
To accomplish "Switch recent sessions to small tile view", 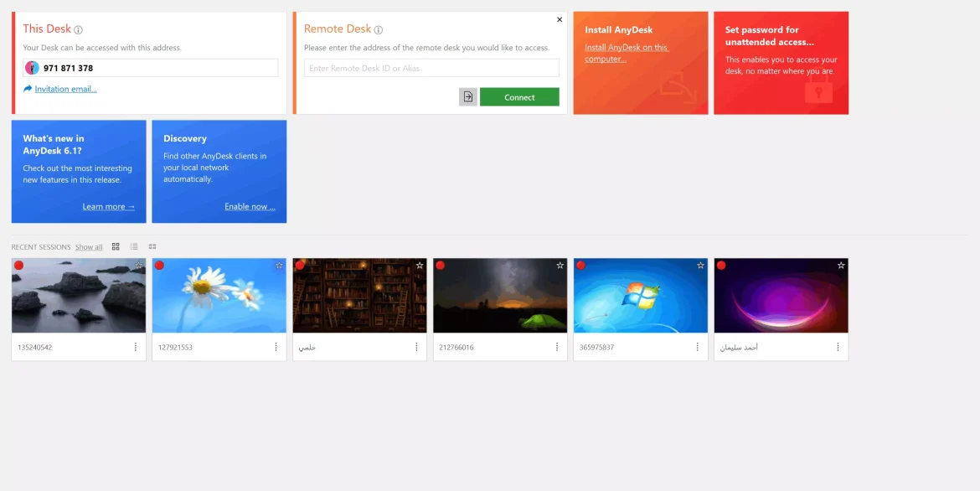I will click(x=152, y=246).
